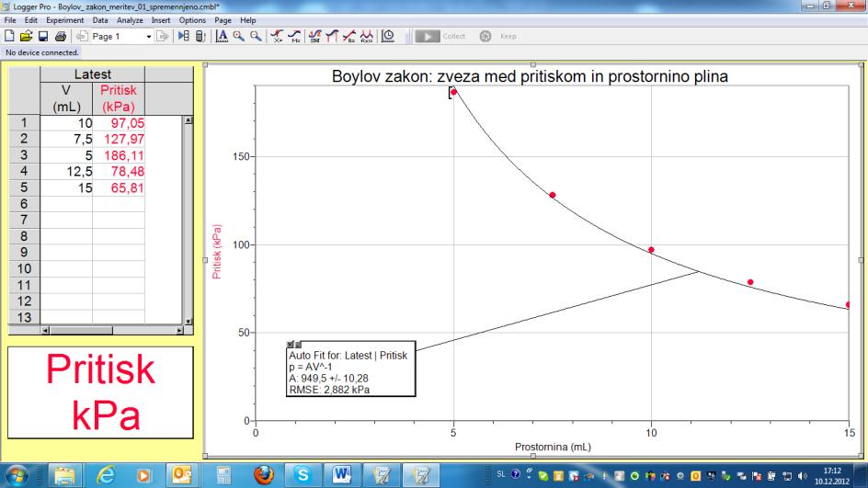
Task: Open the Data Collection clock icon
Action: (x=388, y=36)
